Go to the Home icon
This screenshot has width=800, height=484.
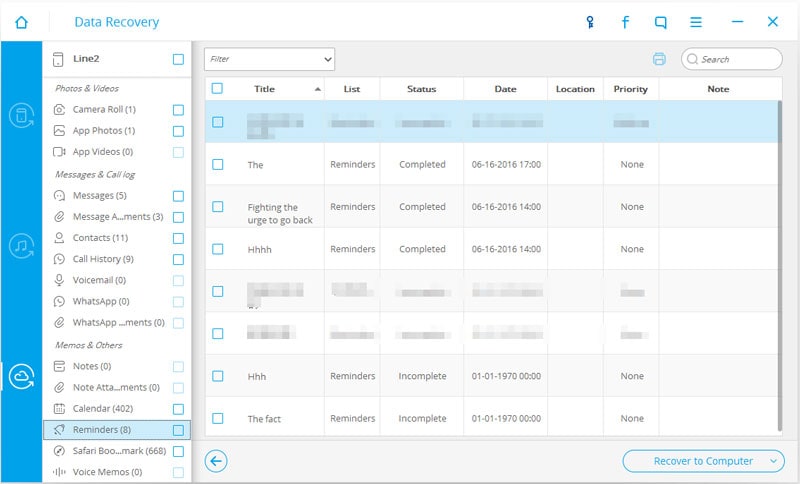pos(21,22)
